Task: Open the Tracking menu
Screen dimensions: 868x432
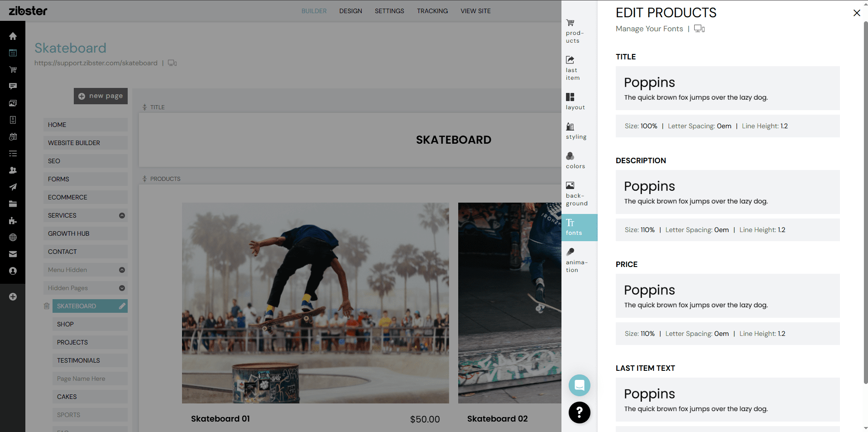Action: (432, 11)
